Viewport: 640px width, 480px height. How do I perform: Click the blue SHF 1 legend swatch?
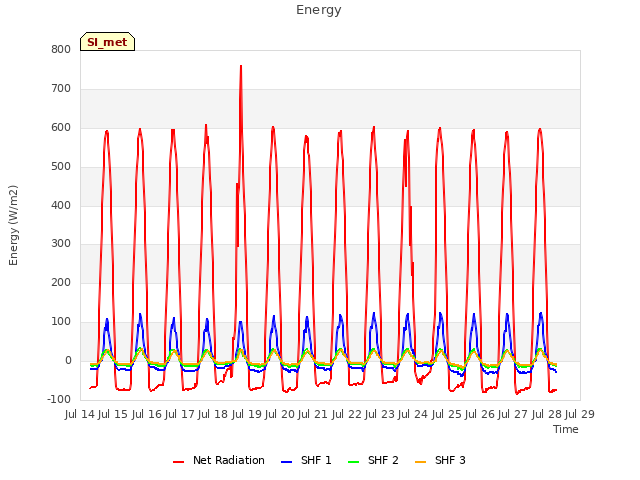[x=287, y=462]
